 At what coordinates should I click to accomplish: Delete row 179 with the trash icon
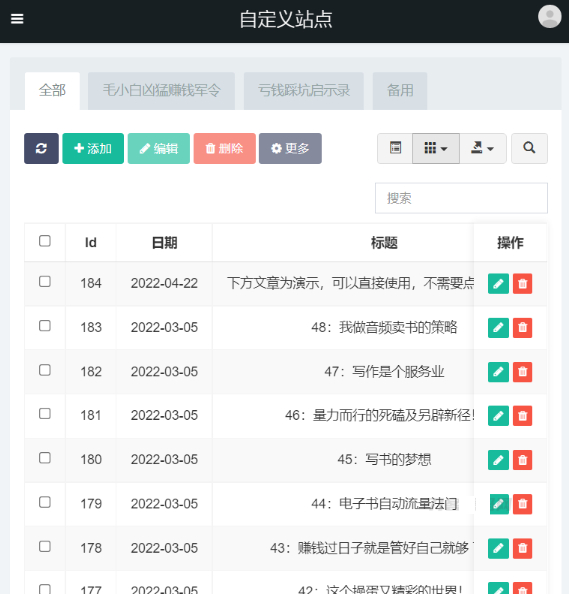pos(522,504)
